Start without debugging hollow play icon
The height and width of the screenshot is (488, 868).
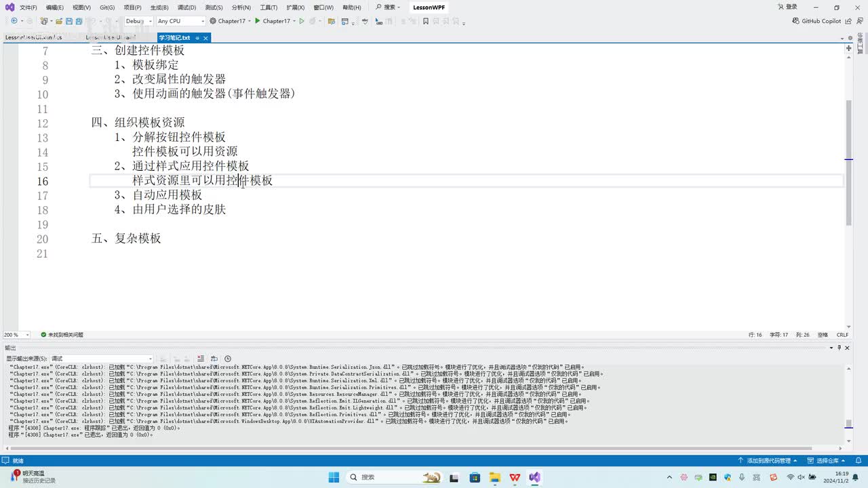click(x=302, y=21)
